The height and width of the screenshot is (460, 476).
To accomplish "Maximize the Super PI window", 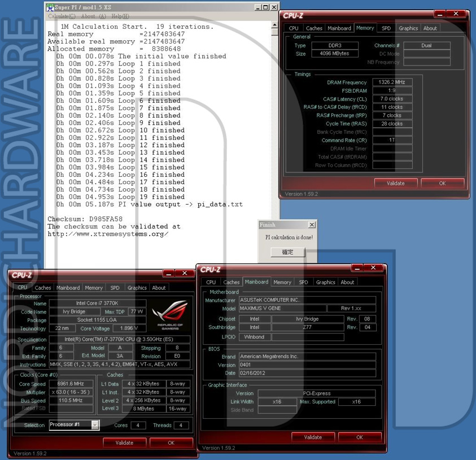I will (265, 7).
